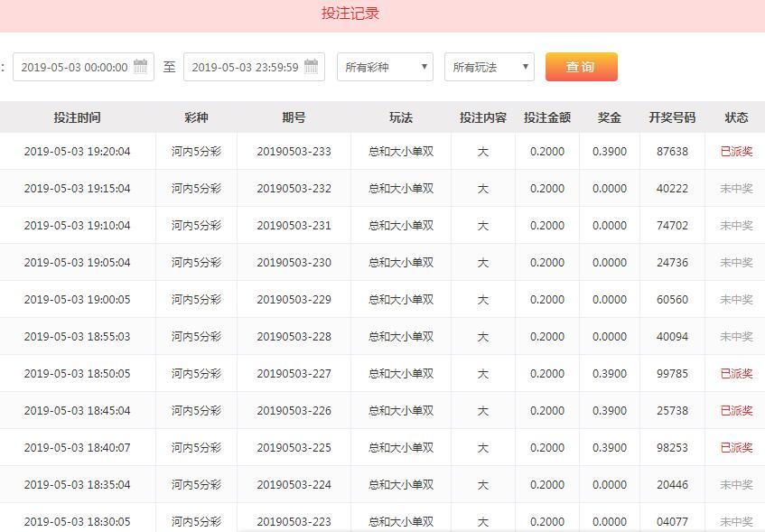
Task: Click the 投注记录 page title
Action: pos(350,14)
